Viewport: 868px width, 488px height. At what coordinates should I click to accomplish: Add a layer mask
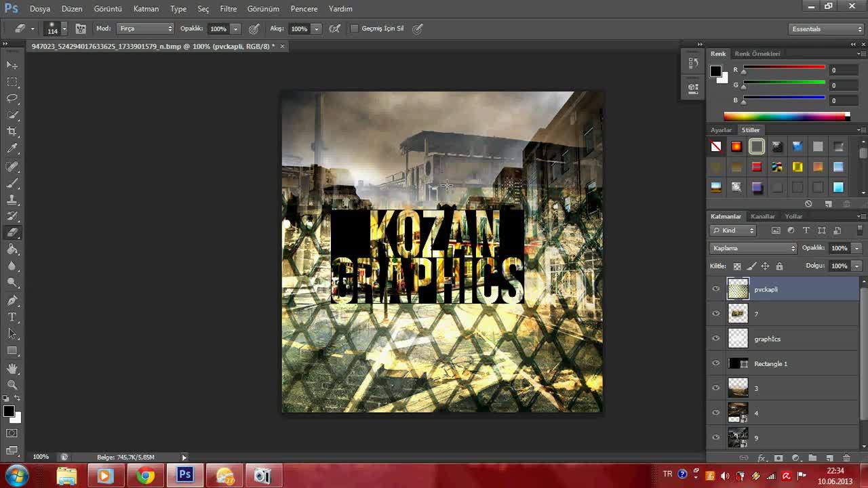pyautogui.click(x=778, y=459)
